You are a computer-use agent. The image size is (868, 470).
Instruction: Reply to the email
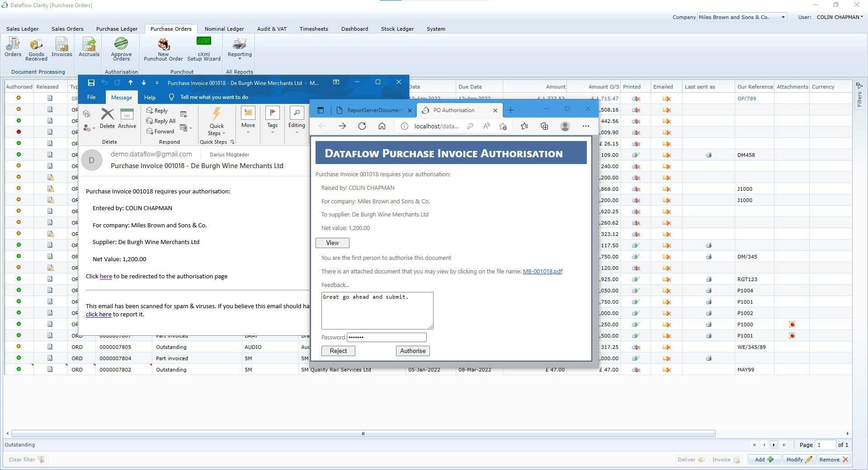(x=157, y=111)
